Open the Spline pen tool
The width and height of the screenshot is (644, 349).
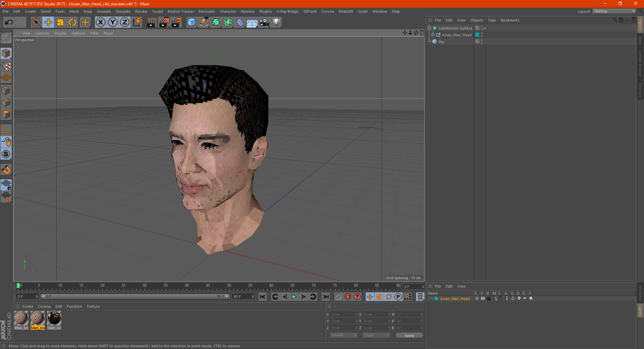pos(204,22)
